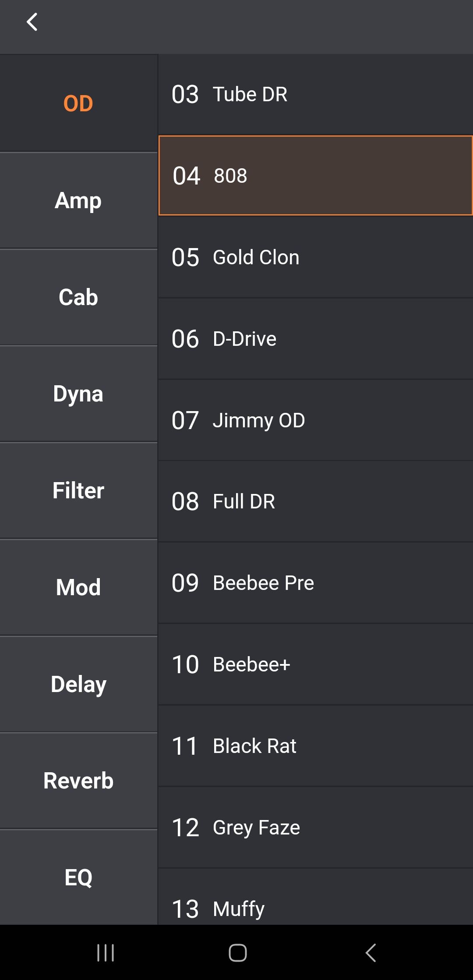Switch to the Dyna effects tab
The height and width of the screenshot is (980, 473).
[78, 394]
